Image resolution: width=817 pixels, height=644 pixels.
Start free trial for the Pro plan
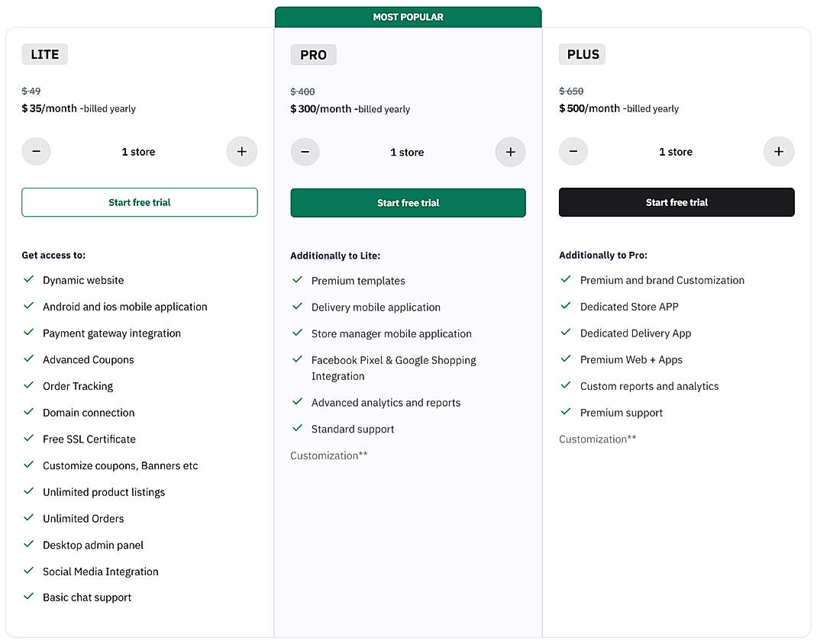tap(408, 203)
